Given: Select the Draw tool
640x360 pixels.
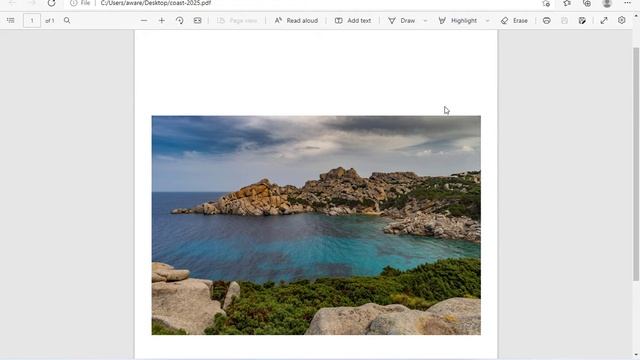Looking at the screenshot, I should 402,20.
